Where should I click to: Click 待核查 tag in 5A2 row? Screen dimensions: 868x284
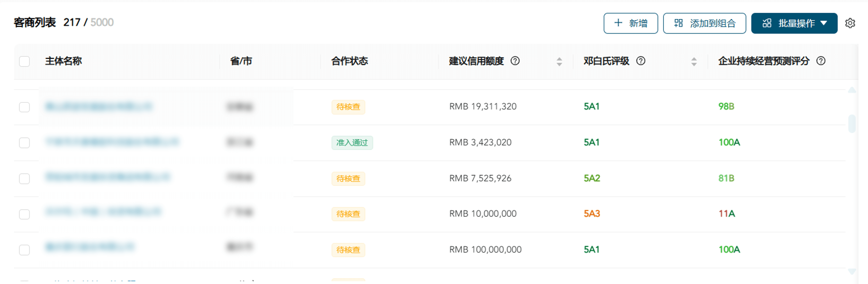click(348, 178)
